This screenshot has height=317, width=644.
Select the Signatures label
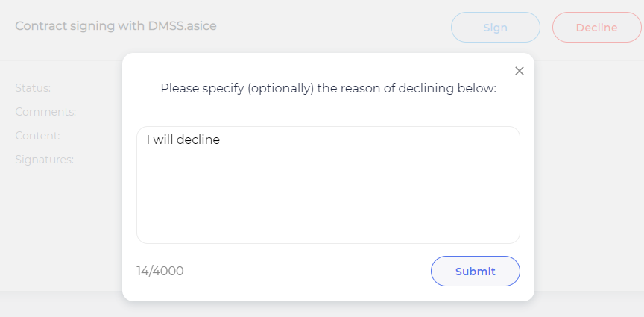click(44, 160)
